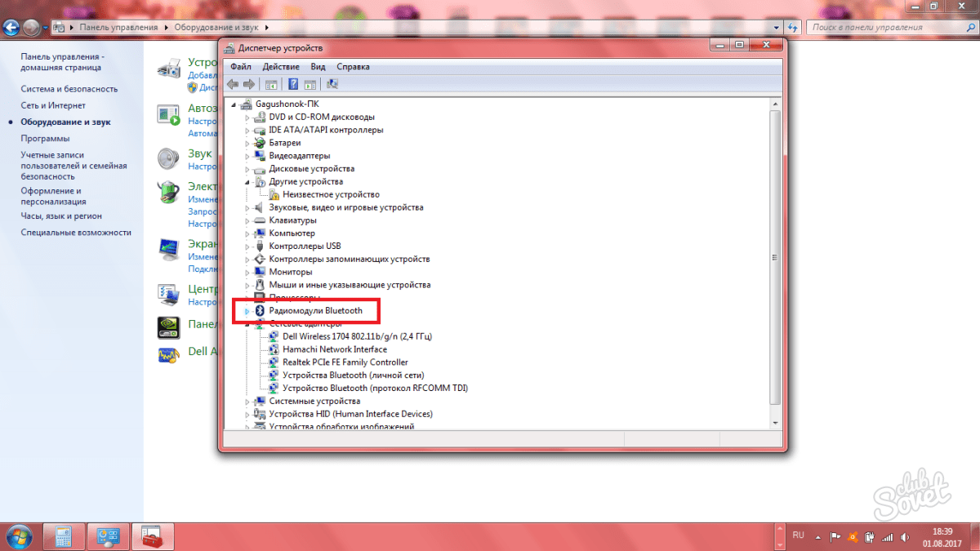Collapse the Другие устройства tree node

tap(247, 182)
